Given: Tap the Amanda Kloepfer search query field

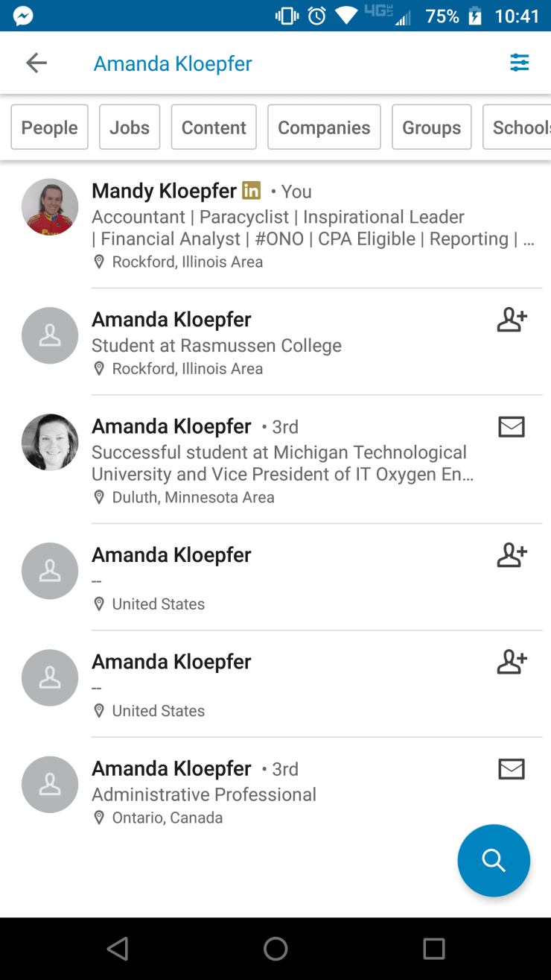Looking at the screenshot, I should pyautogui.click(x=173, y=63).
